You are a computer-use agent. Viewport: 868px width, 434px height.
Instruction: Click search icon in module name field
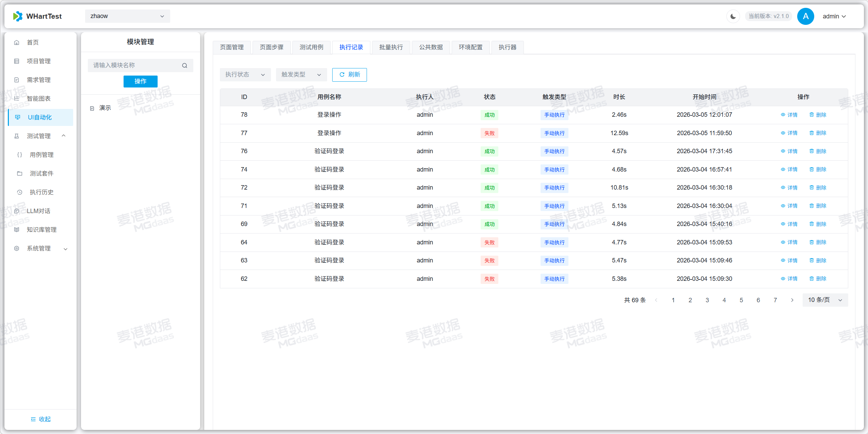coord(184,65)
